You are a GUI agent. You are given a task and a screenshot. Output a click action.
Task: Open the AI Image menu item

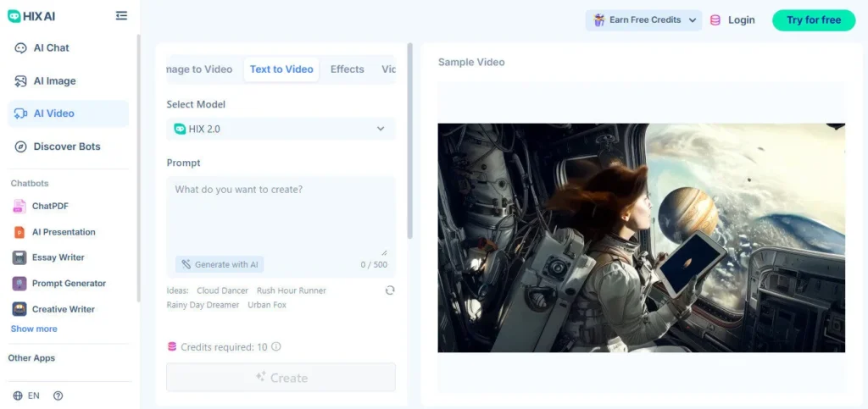(68, 81)
